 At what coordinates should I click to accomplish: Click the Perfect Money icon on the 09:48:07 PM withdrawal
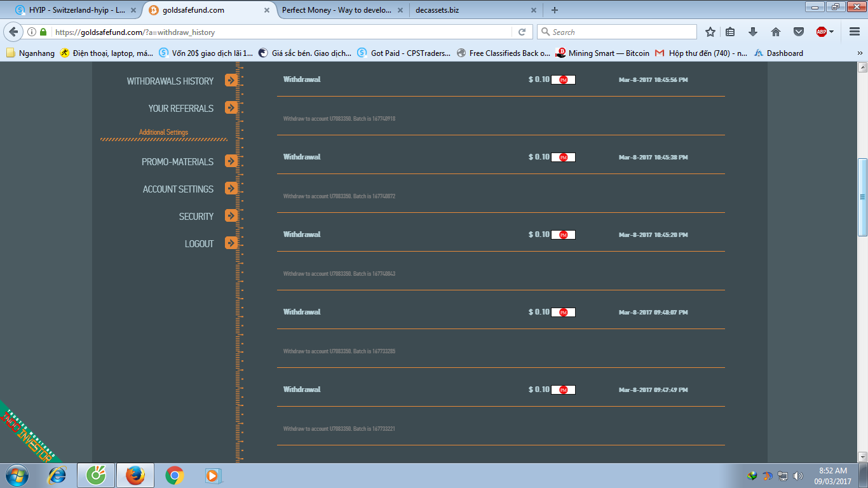(563, 313)
